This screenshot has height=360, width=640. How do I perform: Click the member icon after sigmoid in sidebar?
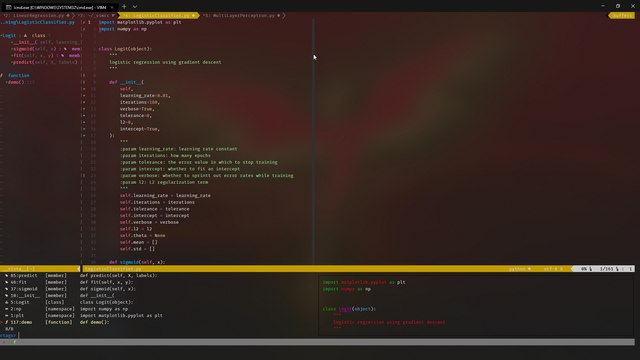[x=65, y=49]
